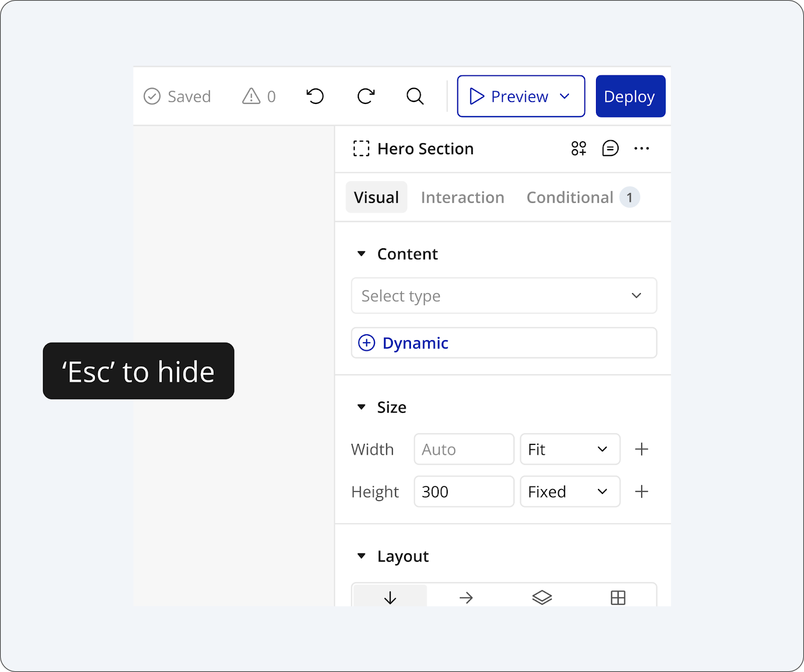The height and width of the screenshot is (672, 804).
Task: Open the Select type dropdown
Action: (504, 296)
